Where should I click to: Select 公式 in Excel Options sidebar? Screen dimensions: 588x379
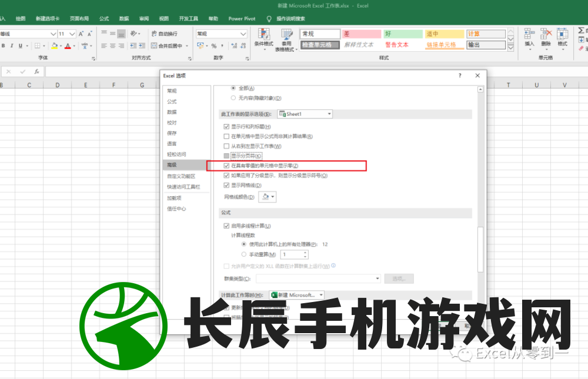172,102
